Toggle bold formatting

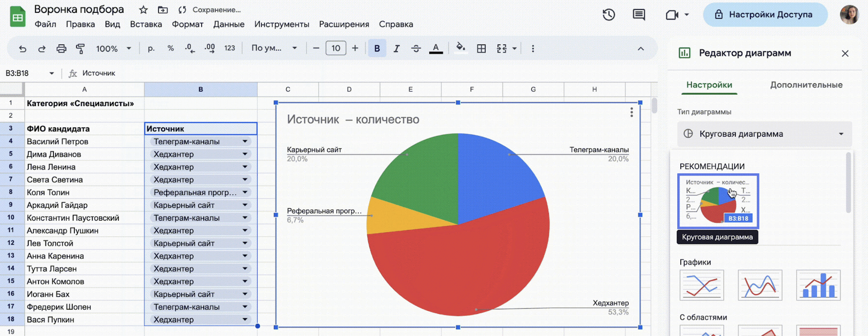(377, 48)
